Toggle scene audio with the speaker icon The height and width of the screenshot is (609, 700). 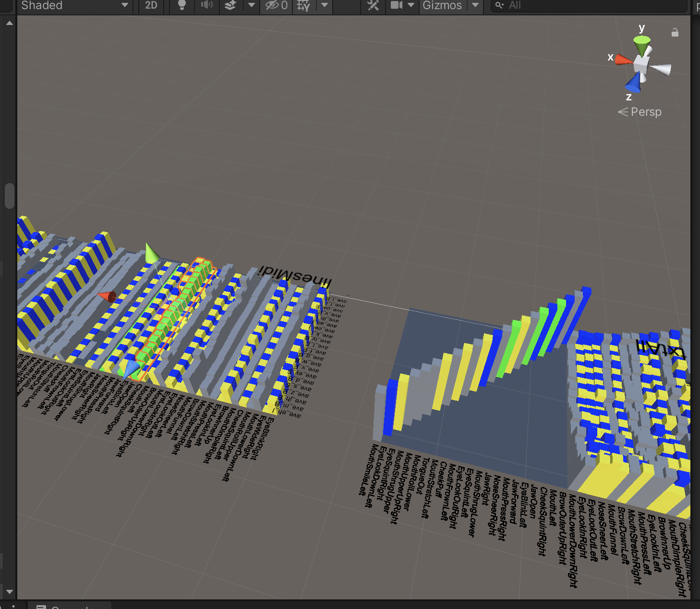pos(206,5)
